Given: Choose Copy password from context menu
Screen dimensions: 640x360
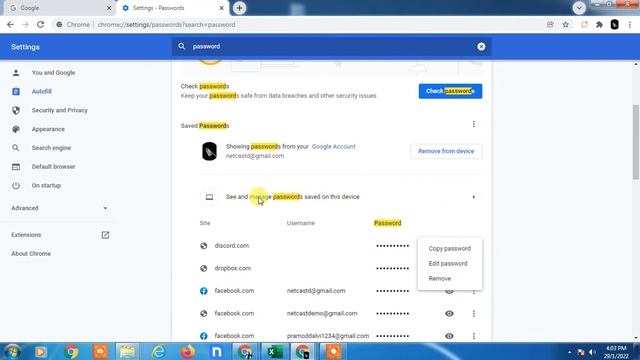Looking at the screenshot, I should [x=450, y=249].
